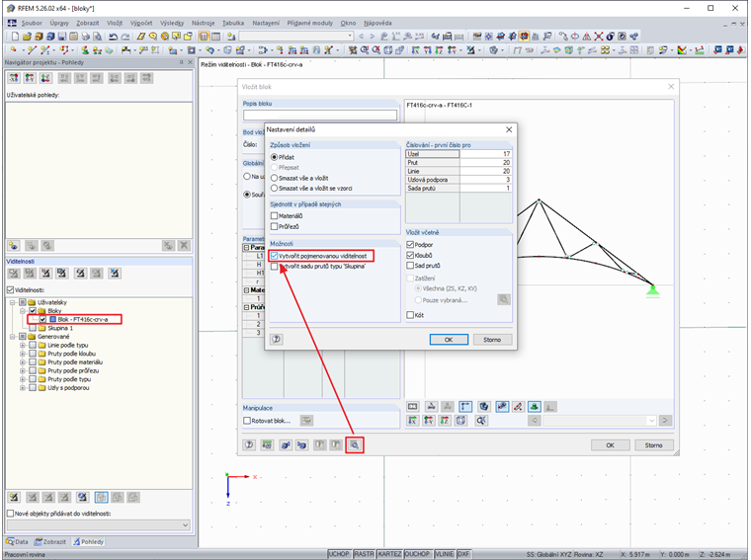Expand the Uzly s podporou node
Image resolution: width=751 pixels, height=560 pixels.
pyautogui.click(x=23, y=388)
